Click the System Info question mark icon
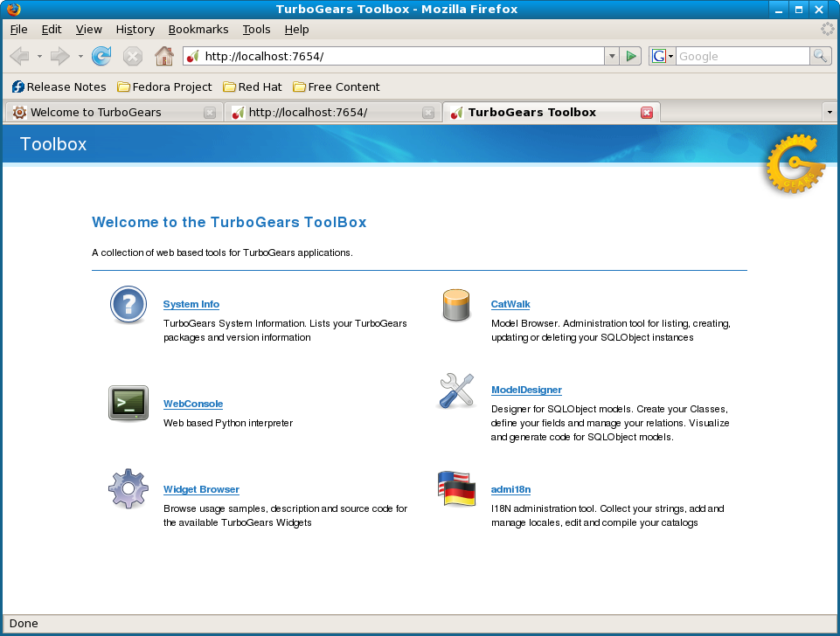This screenshot has height=636, width=840. pyautogui.click(x=128, y=305)
